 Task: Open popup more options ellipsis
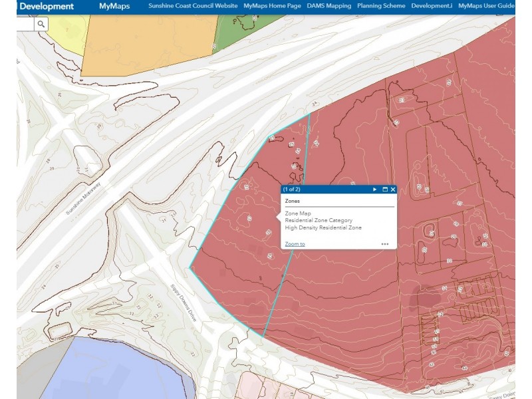pyautogui.click(x=384, y=244)
